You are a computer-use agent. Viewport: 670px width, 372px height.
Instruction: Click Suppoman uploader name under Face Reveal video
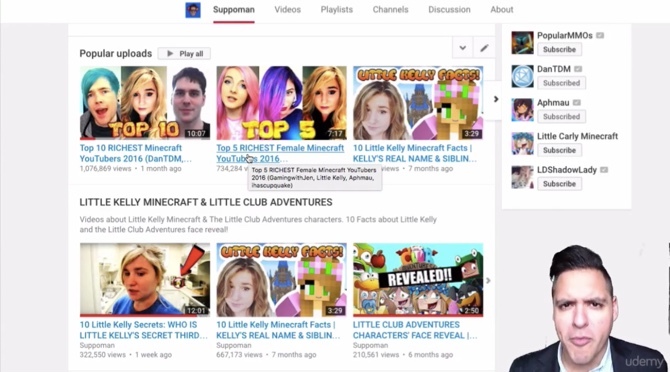click(370, 345)
